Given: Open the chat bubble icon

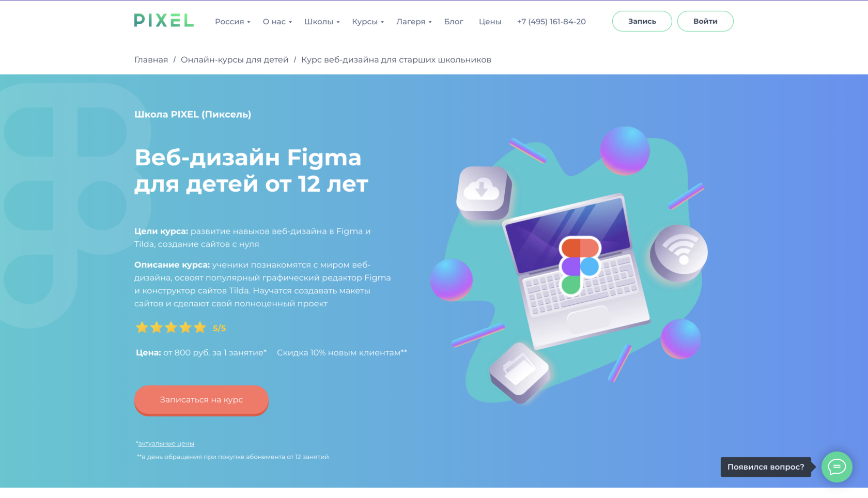Looking at the screenshot, I should pos(836,467).
